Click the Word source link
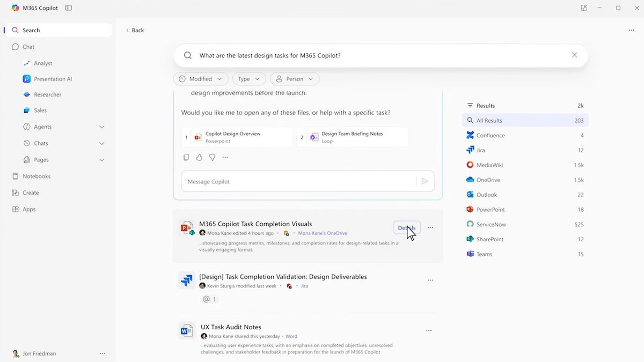Screen dimensions: 644x362 [291, 336]
